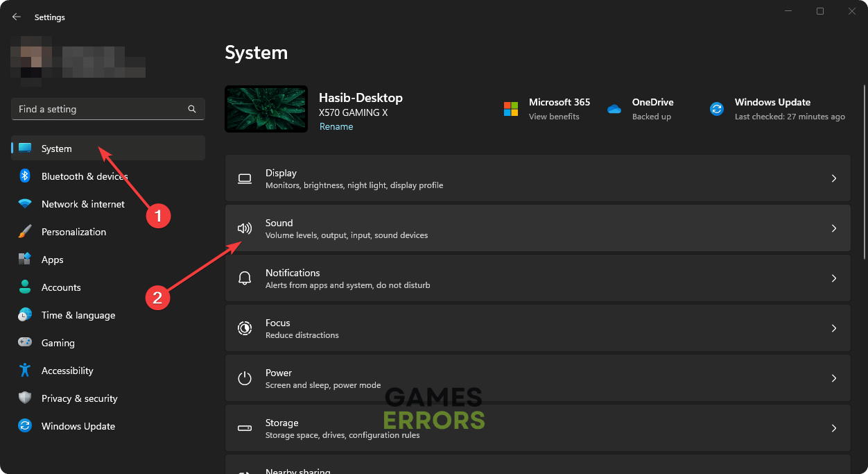Viewport: 868px width, 474px height.
Task: Click the Find a setting search box
Action: coord(101,109)
